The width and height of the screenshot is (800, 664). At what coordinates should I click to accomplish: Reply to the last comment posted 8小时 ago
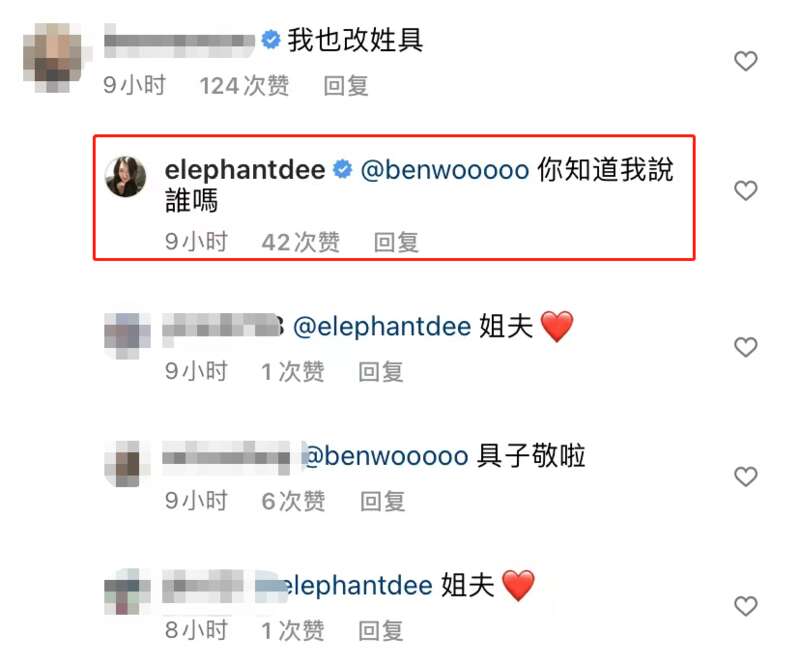pyautogui.click(x=381, y=631)
